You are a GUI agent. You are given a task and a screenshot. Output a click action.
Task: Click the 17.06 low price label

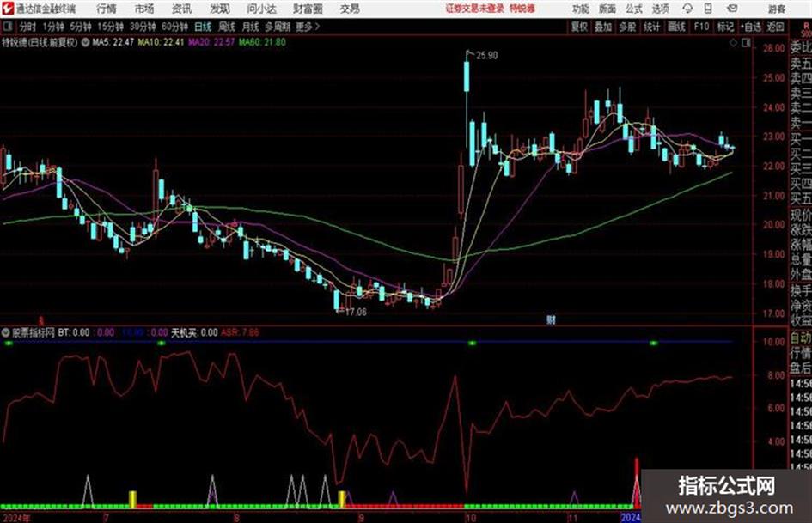tap(355, 312)
